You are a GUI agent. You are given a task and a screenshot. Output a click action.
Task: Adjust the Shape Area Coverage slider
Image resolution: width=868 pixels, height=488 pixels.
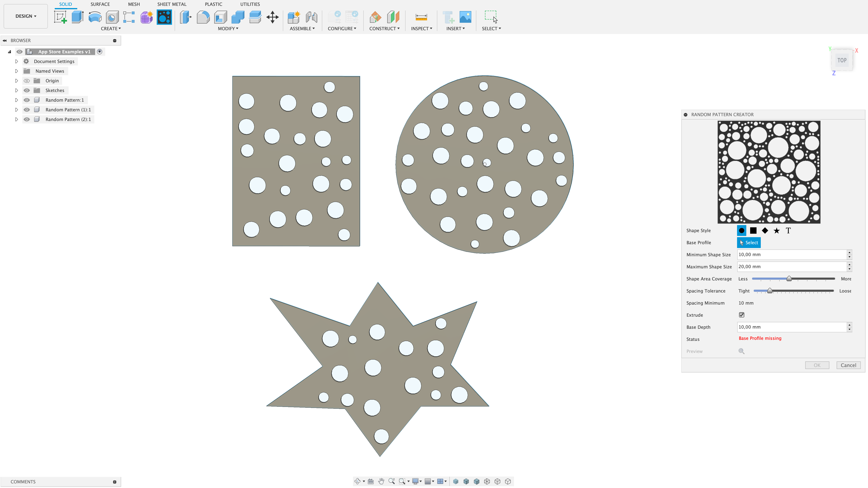[789, 279]
